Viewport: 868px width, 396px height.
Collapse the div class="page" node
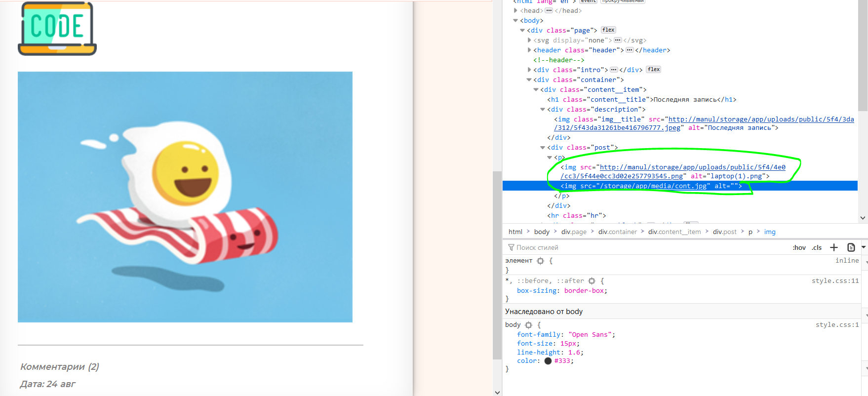point(522,30)
